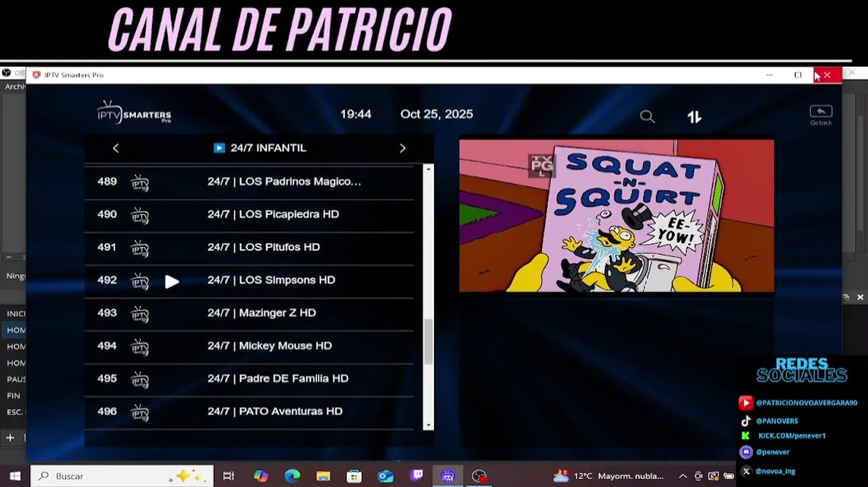Click the TV logo icon of channel 491
The width and height of the screenshot is (868, 487).
pyautogui.click(x=140, y=248)
